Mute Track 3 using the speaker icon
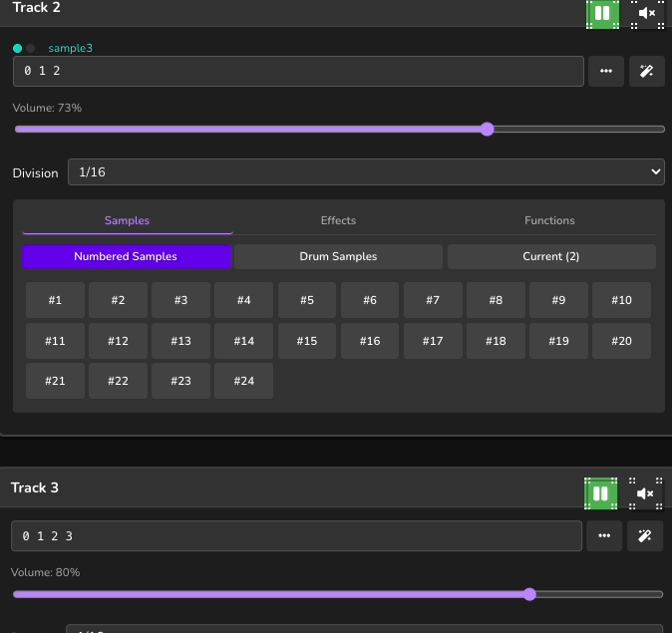672x633 pixels. (645, 493)
